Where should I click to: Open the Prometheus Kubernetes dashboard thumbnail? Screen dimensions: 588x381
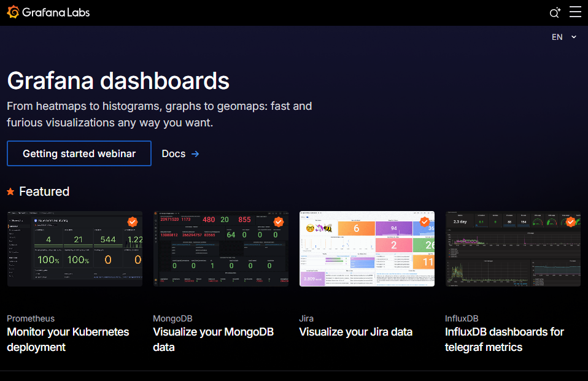(75, 248)
